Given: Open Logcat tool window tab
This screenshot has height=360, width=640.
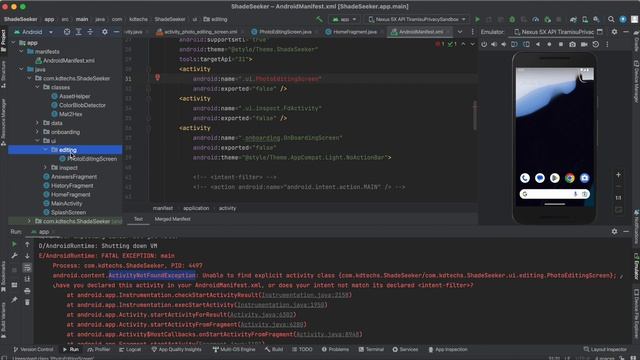Looking at the screenshot, I should click(130, 349).
